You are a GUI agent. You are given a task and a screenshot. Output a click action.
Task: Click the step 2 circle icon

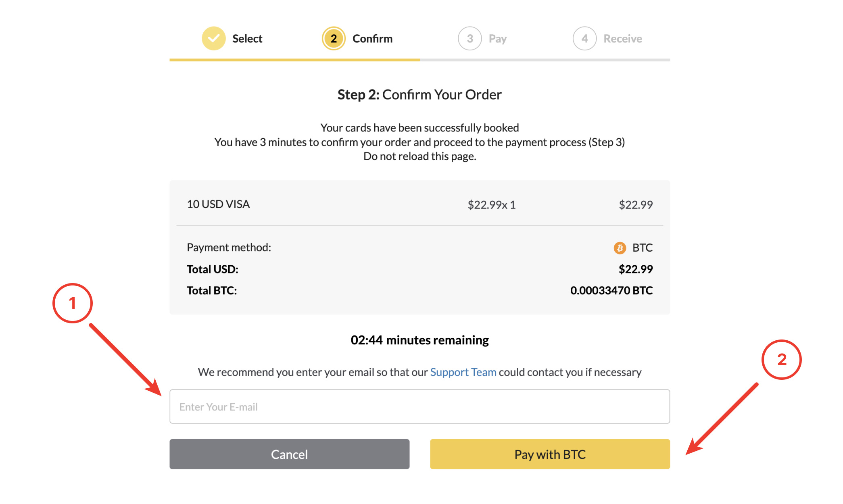tap(334, 39)
